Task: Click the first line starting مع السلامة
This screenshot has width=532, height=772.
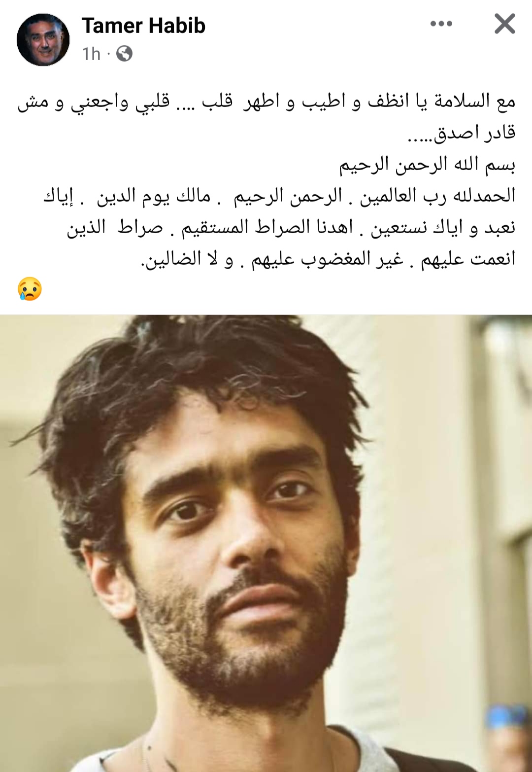Action: (266, 101)
